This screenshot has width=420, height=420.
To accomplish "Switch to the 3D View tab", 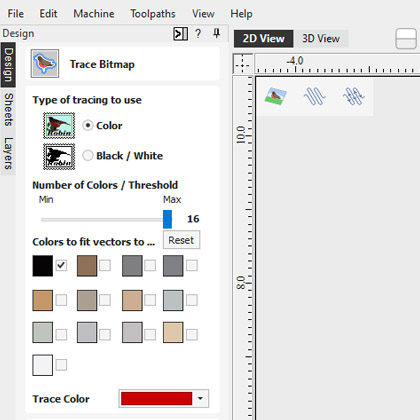I will [321, 39].
